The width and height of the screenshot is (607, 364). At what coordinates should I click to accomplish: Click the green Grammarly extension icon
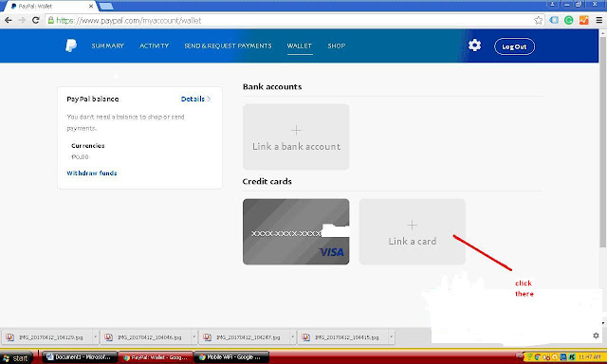pos(569,20)
